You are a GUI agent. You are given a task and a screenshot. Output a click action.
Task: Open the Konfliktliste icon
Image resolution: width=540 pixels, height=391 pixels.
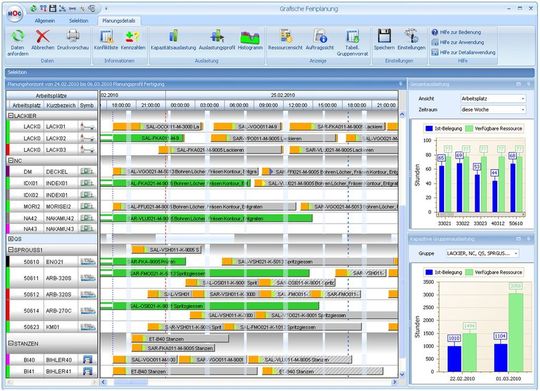(x=106, y=36)
